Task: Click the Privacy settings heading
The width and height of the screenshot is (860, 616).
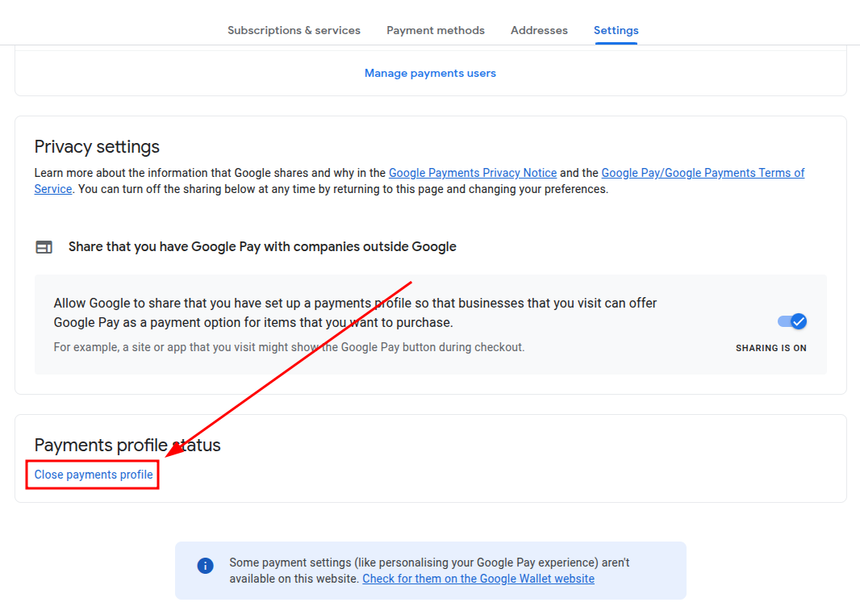Action: coord(97,147)
